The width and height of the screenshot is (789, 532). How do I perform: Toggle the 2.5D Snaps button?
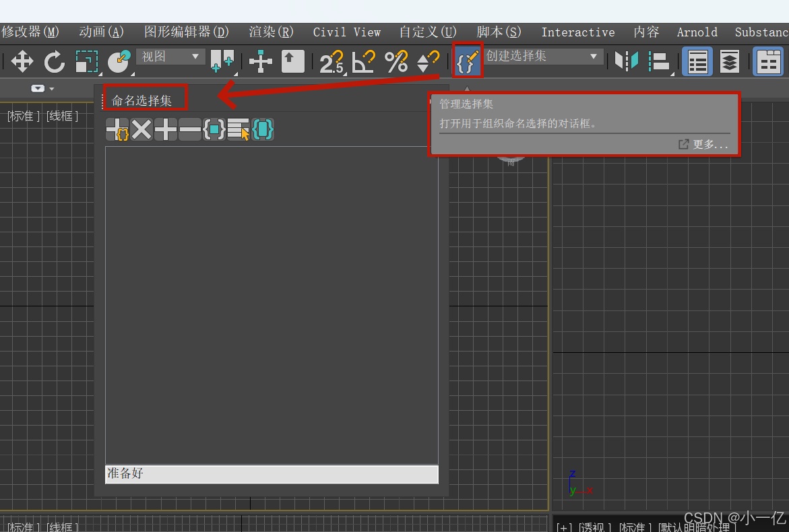pos(332,61)
